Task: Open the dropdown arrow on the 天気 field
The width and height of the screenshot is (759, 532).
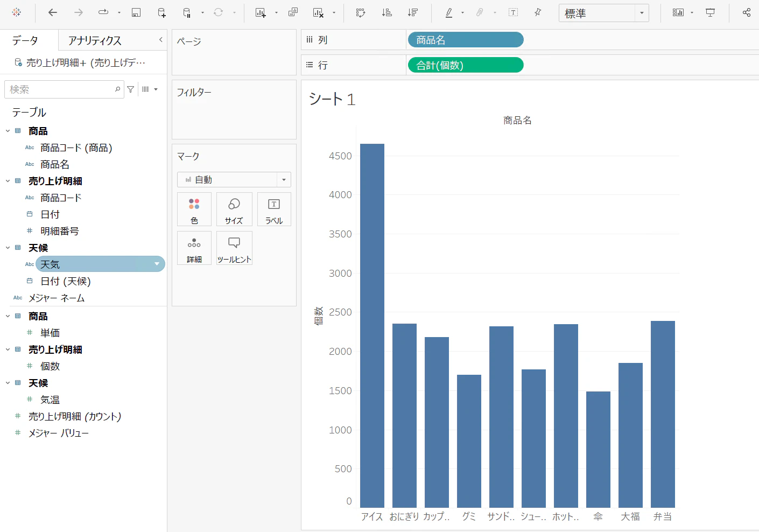Action: 157,264
